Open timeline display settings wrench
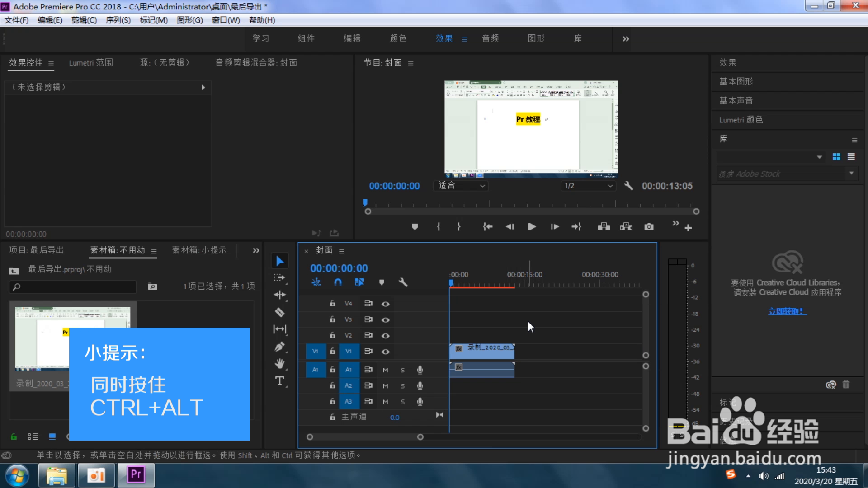 coord(403,282)
